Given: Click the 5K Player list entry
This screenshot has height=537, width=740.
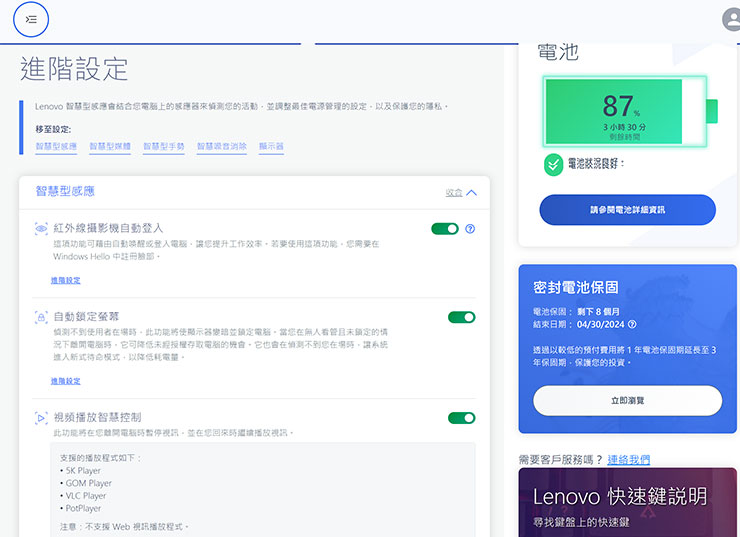Looking at the screenshot, I should tap(83, 470).
